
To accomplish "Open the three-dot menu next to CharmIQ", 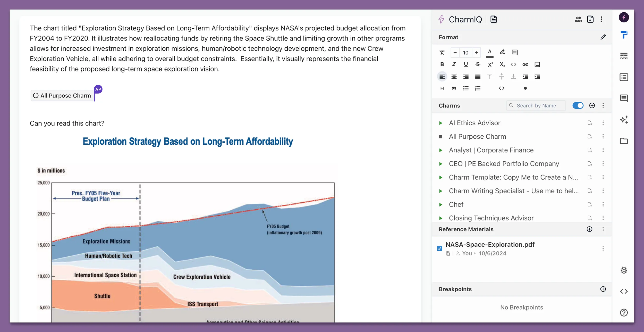I will pos(601,19).
